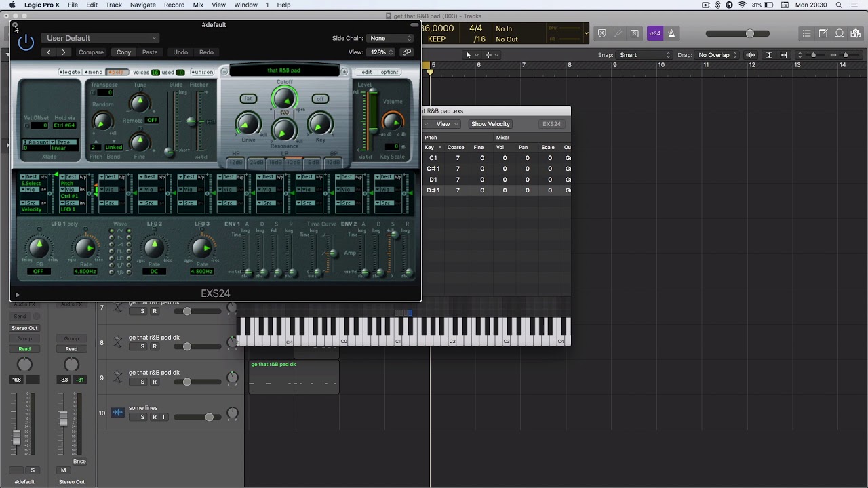Select next instrument with plus button
This screenshot has height=488, width=868.
(344, 72)
